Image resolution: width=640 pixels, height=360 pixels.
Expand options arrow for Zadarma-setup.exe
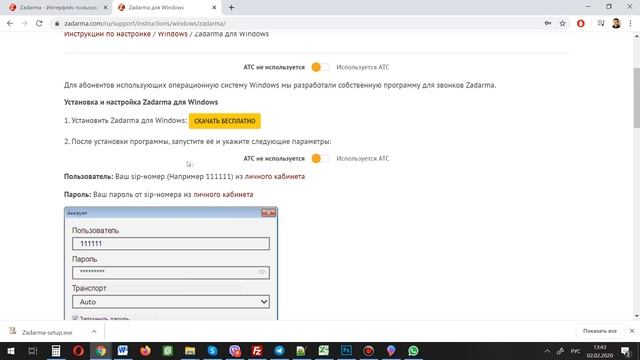94,331
